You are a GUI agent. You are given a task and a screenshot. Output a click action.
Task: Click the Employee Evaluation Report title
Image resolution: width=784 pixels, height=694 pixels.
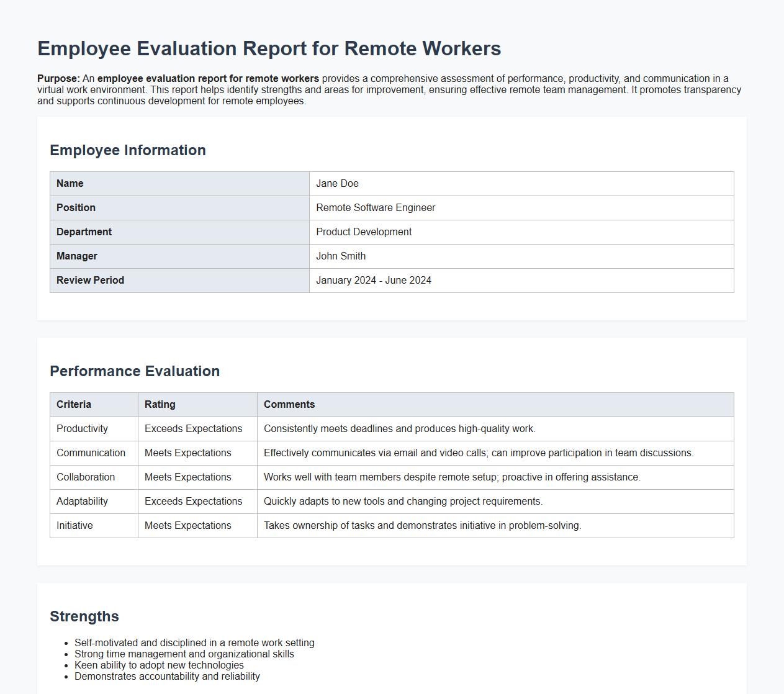pyautogui.click(x=269, y=48)
